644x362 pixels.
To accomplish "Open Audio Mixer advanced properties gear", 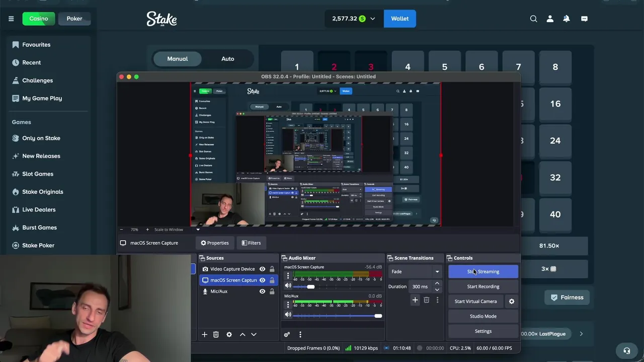I will 287,334.
